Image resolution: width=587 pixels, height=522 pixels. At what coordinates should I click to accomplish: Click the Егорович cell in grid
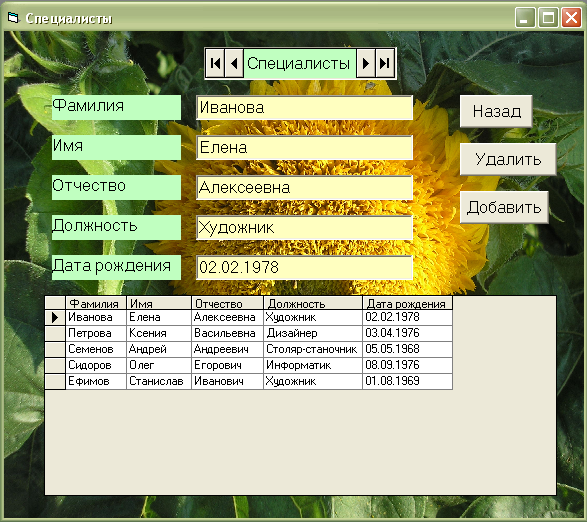tap(227, 365)
